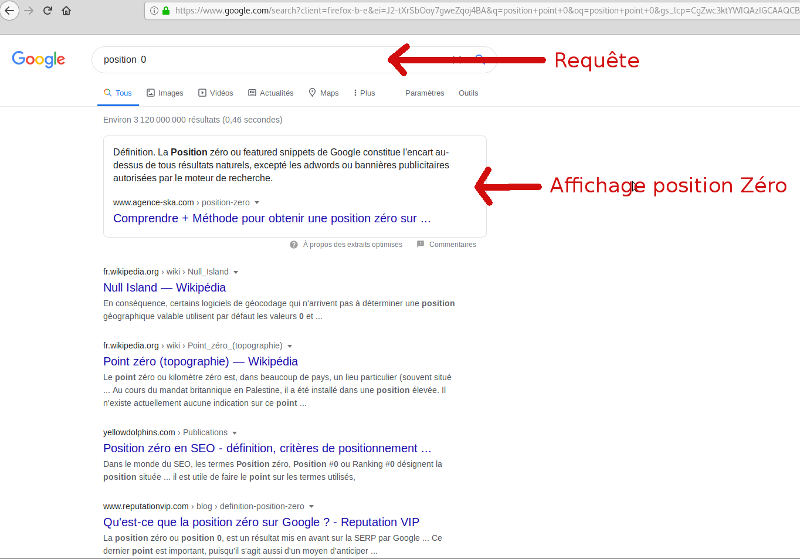This screenshot has width=800, height=559.
Task: Click 'À propos des extraits optimisés' link
Action: [x=353, y=244]
